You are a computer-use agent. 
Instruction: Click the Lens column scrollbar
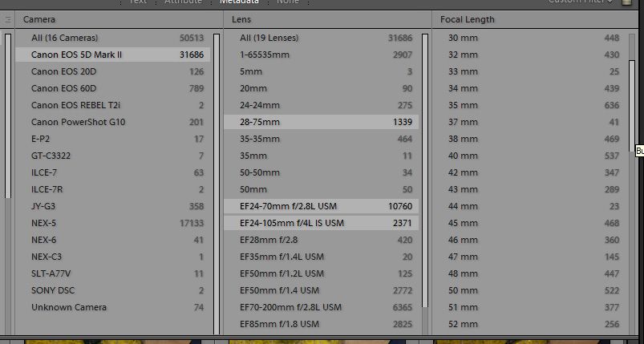point(425,170)
